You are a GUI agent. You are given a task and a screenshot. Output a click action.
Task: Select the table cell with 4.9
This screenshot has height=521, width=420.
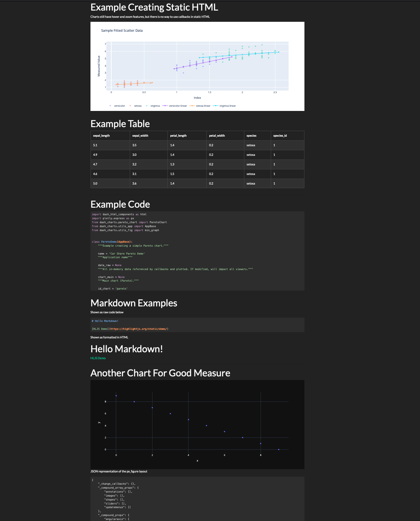tap(110, 155)
